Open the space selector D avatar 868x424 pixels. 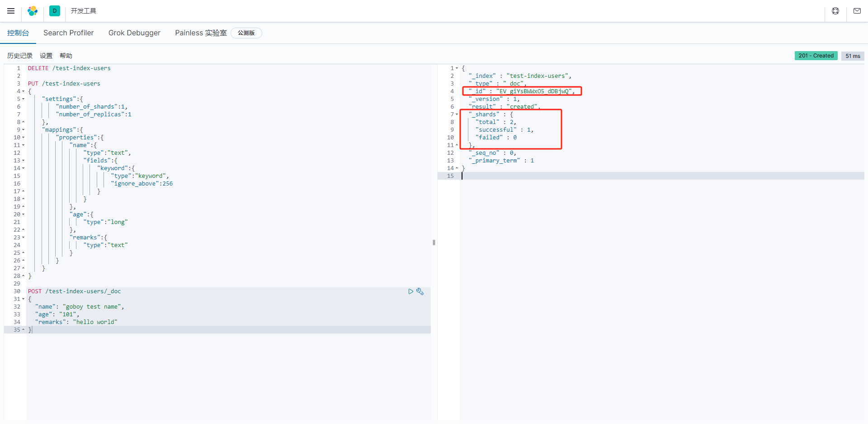tap(55, 11)
